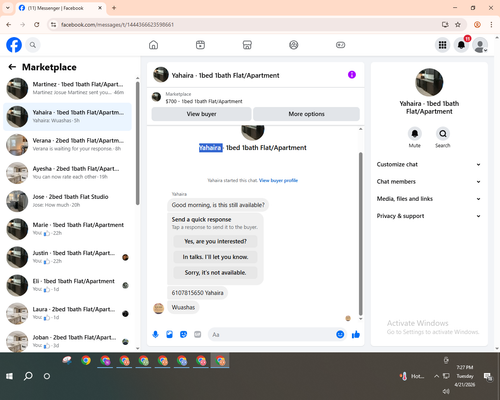Image resolution: width=500 pixels, height=400 pixels.
Task: Open the View buyer profile link
Action: click(x=278, y=180)
